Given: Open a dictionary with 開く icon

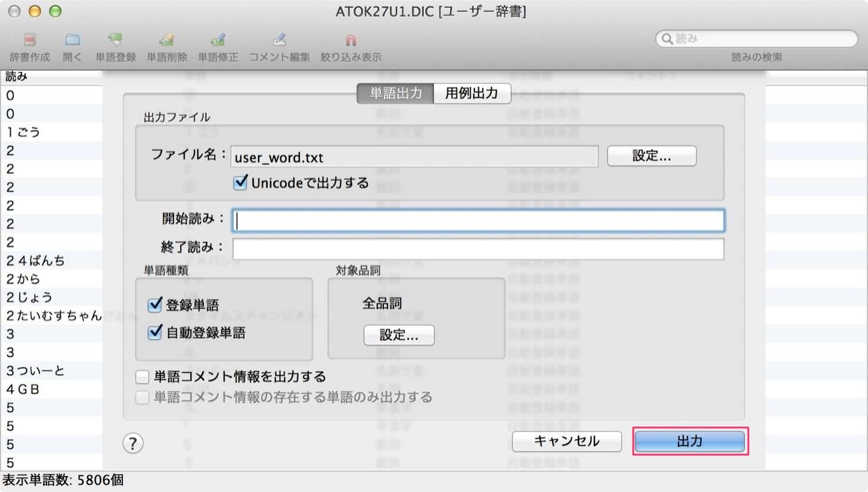Looking at the screenshot, I should click(73, 41).
